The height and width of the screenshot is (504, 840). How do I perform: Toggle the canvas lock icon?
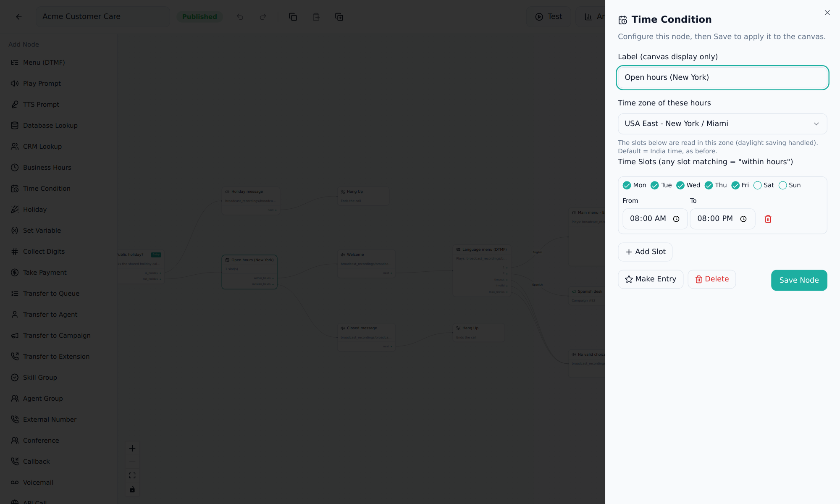[x=132, y=489]
